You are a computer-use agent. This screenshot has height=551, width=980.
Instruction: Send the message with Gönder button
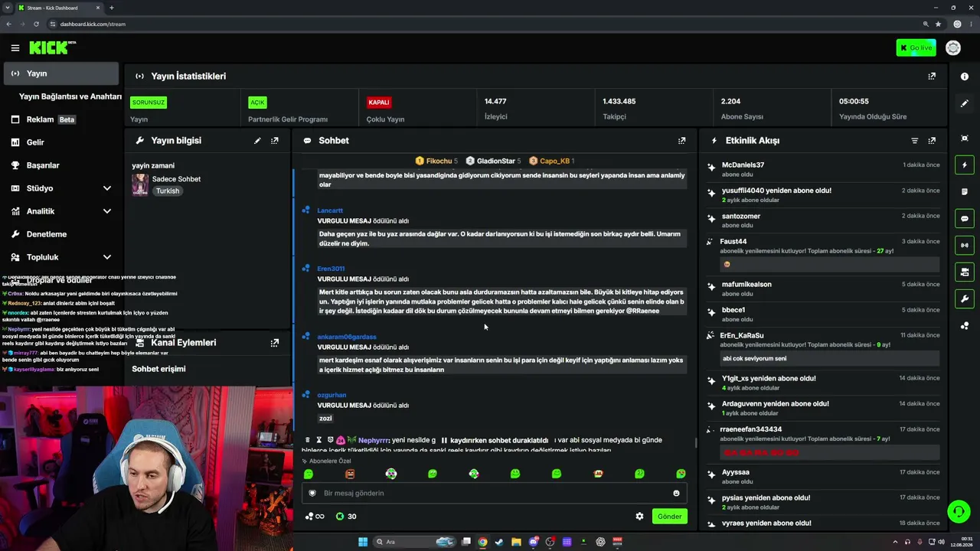click(669, 517)
